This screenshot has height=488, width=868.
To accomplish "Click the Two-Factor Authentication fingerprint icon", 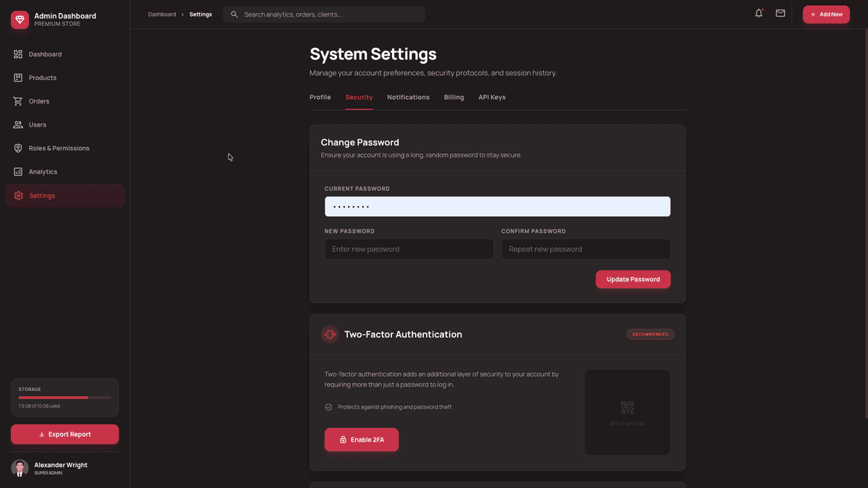I will point(330,334).
